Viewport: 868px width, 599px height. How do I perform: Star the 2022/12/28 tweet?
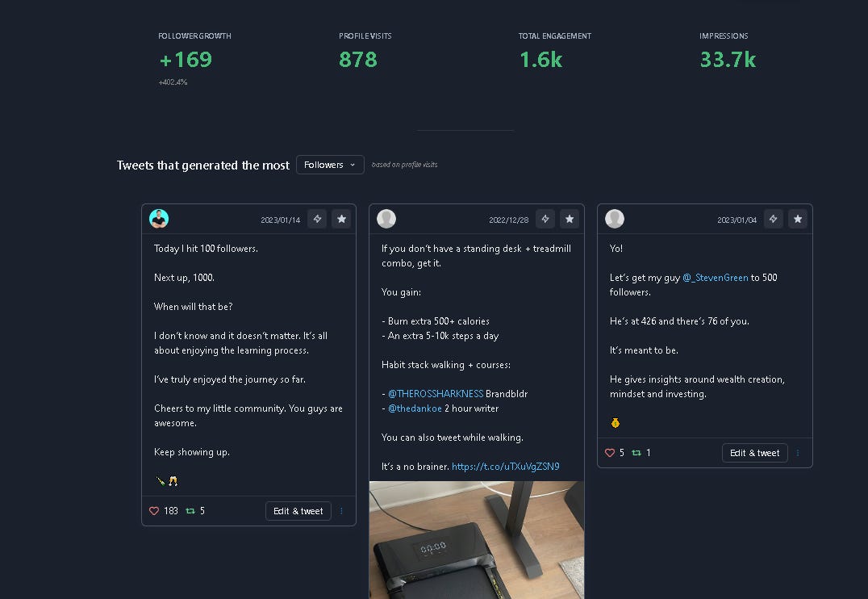pyautogui.click(x=570, y=219)
